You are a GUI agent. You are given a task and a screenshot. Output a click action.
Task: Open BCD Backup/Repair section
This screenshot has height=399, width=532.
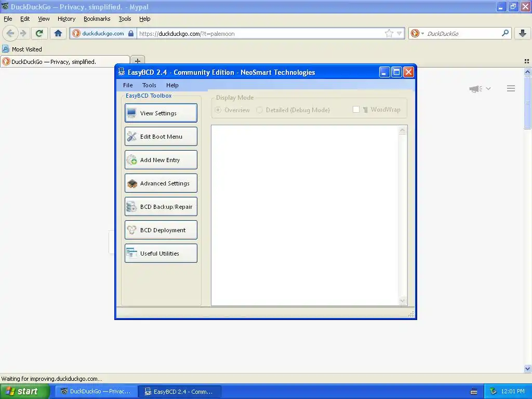point(161,207)
